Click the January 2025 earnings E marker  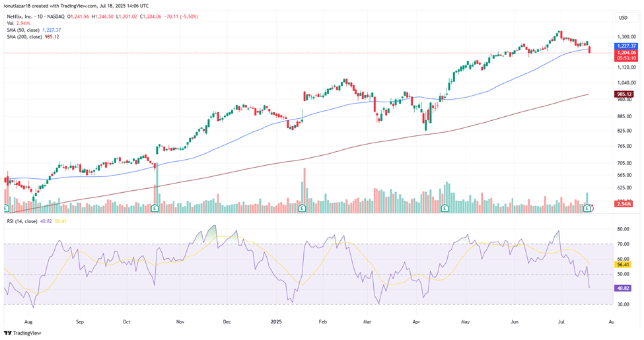[302, 209]
